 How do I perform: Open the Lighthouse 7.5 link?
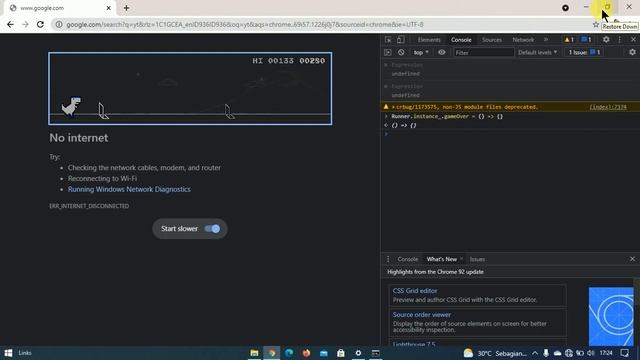[414, 344]
